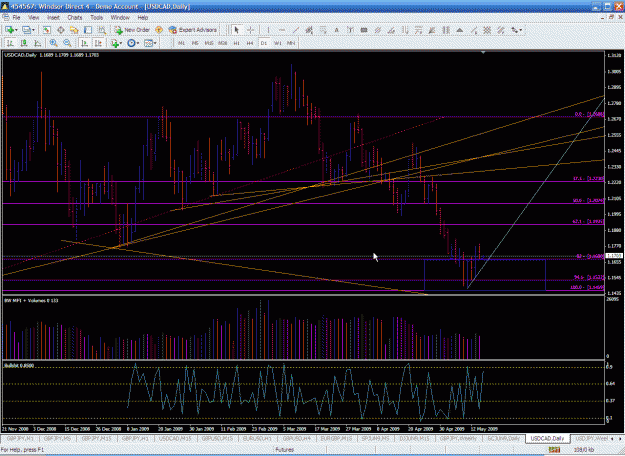Open the Window menu

120,18
